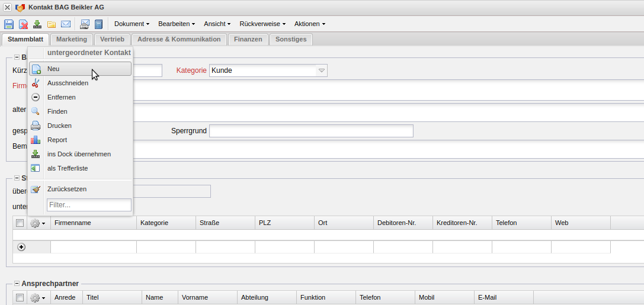Collapse the Ansprechpartner section
644x305 pixels.
[x=17, y=284]
